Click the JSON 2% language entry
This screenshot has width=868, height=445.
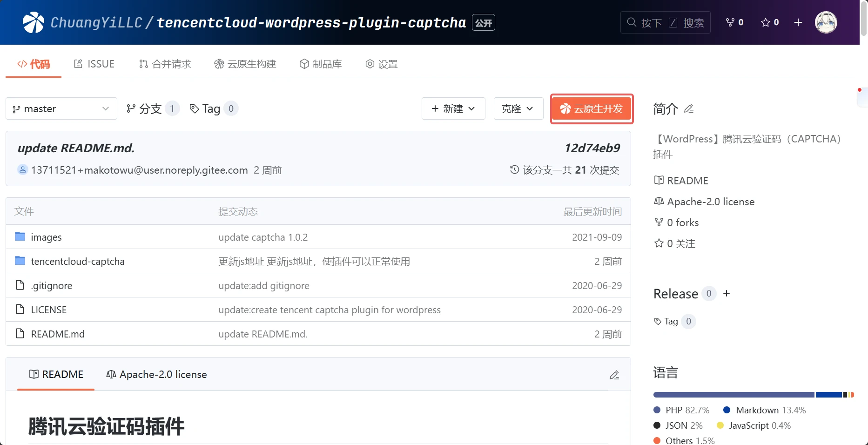pos(678,425)
